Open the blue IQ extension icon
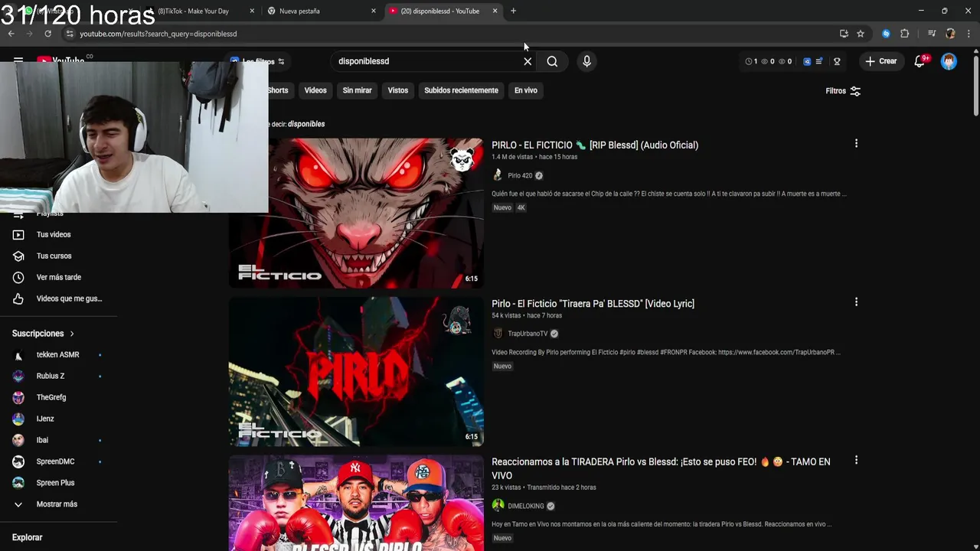980x551 pixels. 807,61
